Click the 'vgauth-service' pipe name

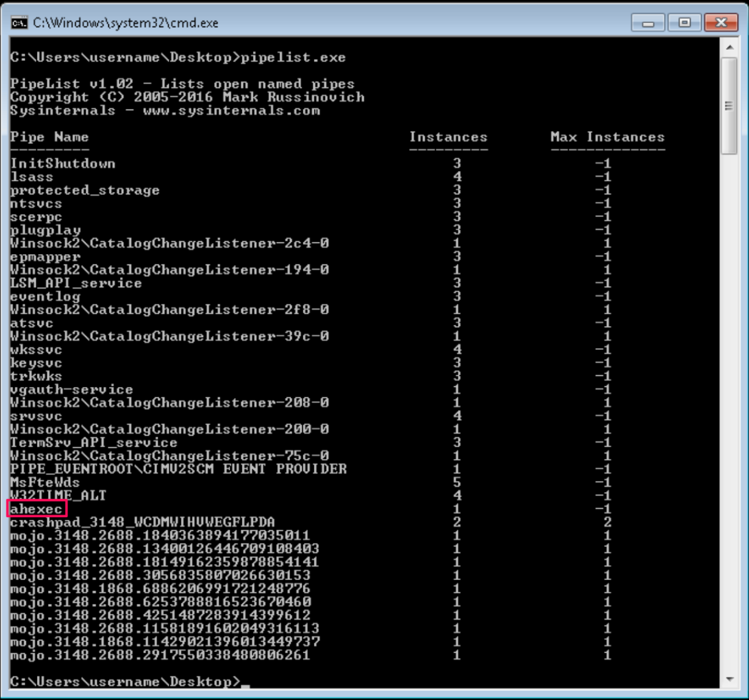point(71,390)
